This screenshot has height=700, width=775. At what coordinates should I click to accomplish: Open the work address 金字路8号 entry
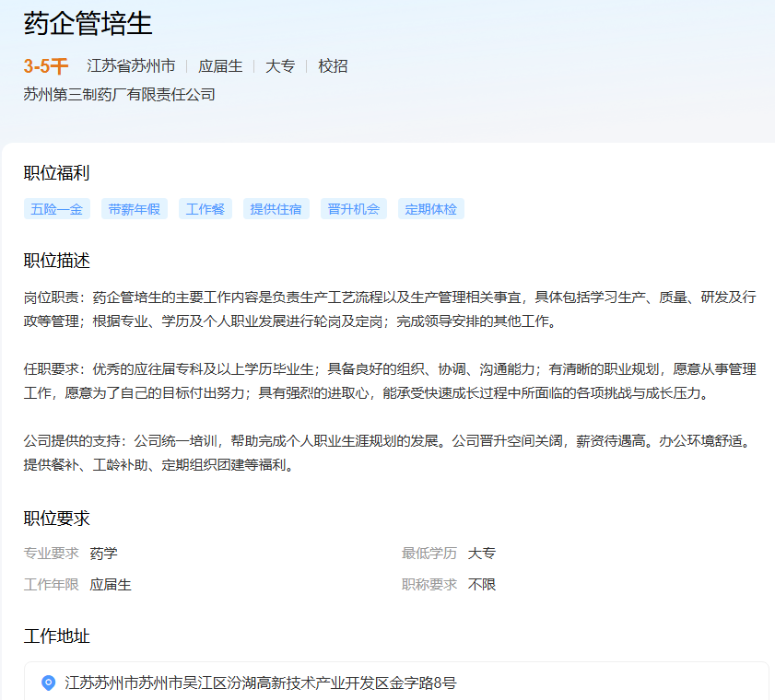(x=261, y=682)
